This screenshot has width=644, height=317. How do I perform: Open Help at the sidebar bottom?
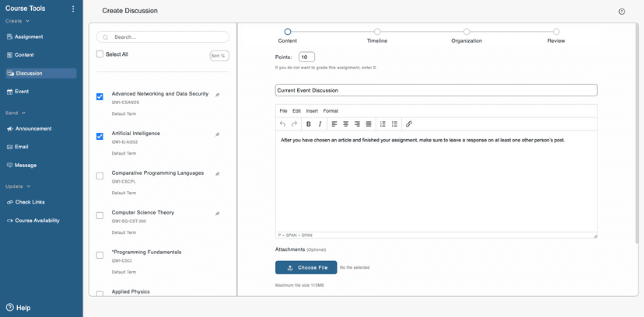19,308
